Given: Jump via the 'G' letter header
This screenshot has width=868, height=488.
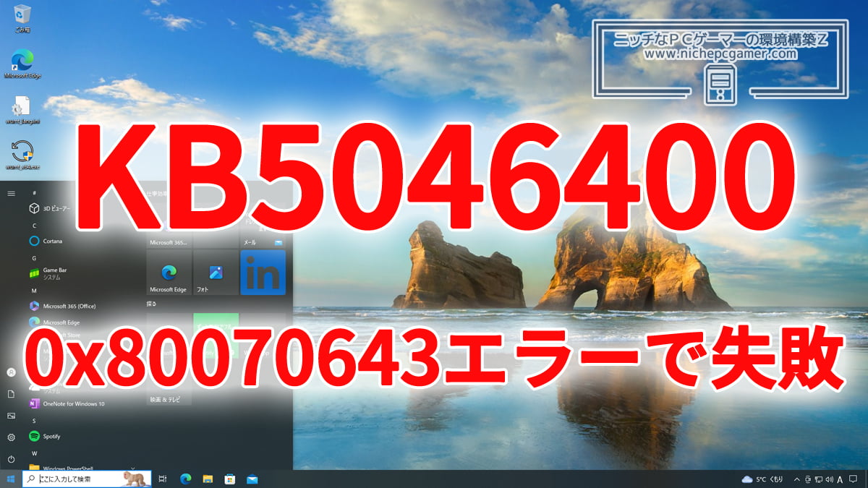Looking at the screenshot, I should click(35, 257).
